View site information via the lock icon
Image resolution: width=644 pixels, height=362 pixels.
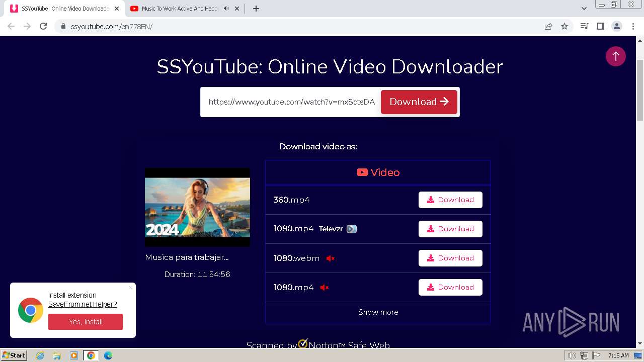click(x=63, y=26)
